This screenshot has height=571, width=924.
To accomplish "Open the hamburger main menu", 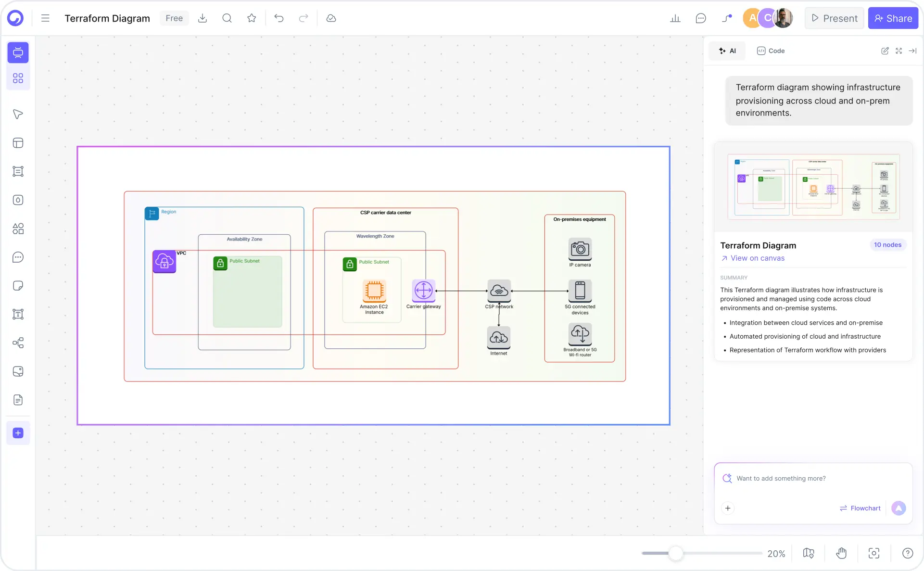I will pyautogui.click(x=45, y=18).
